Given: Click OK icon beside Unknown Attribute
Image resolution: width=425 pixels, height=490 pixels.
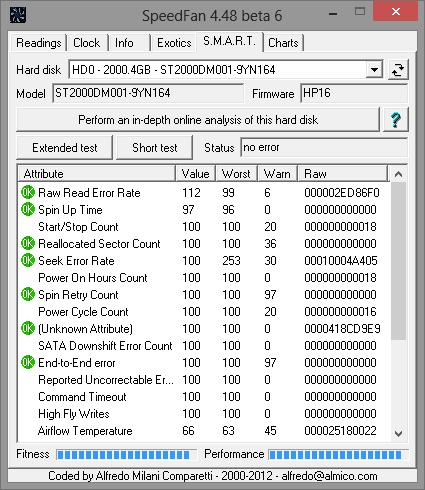Looking at the screenshot, I should tap(28, 328).
